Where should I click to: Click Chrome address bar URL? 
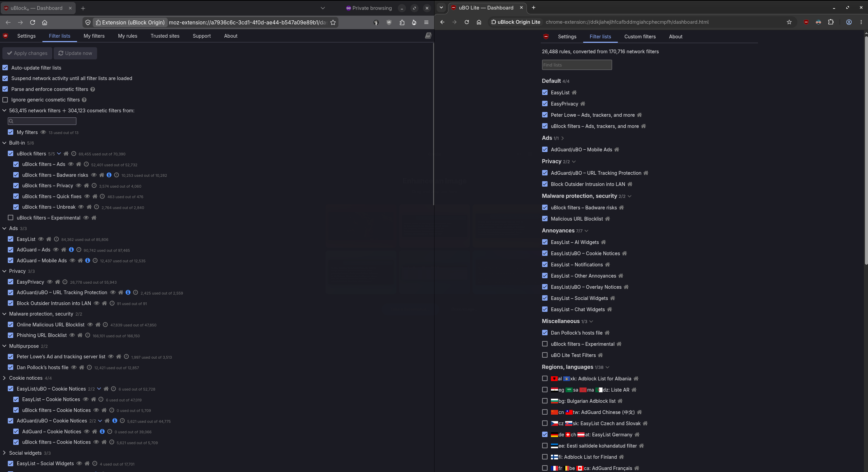(x=627, y=22)
